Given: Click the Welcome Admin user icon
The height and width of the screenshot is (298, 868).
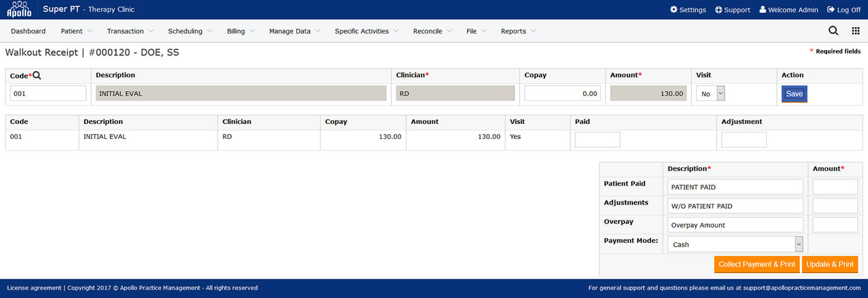Looking at the screenshot, I should click(x=762, y=10).
